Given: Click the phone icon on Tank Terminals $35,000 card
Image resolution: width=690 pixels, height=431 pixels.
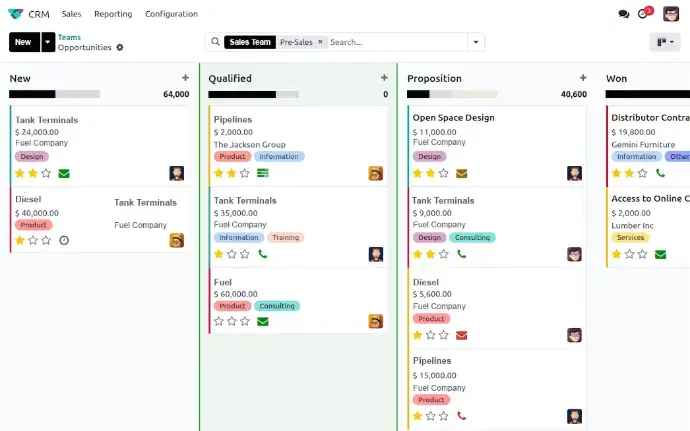Looking at the screenshot, I should [263, 254].
